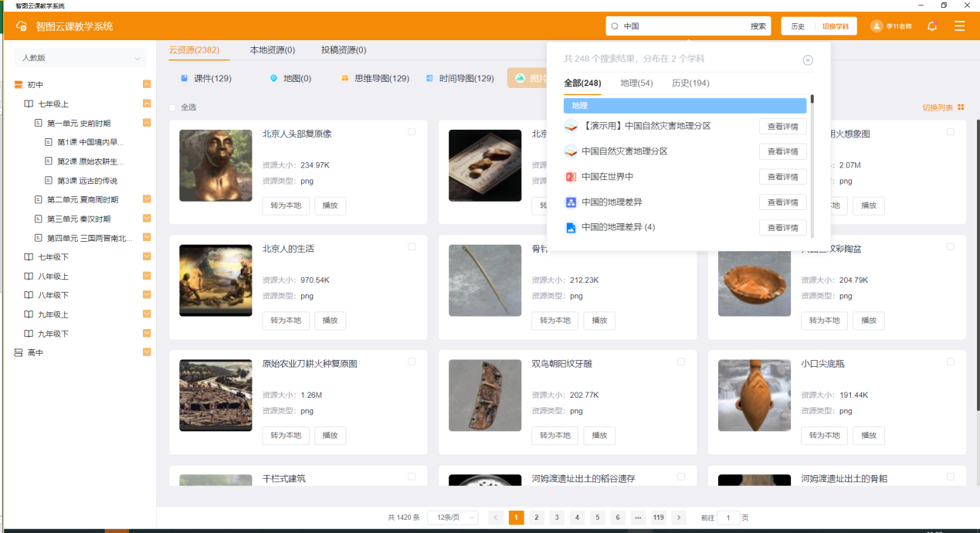Open the 人教版 textbook edition dropdown
Screen dimensions: 980x533
[80, 58]
